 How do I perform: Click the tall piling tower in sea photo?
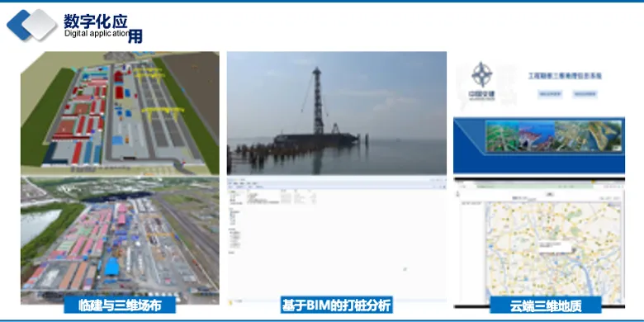tap(317, 101)
